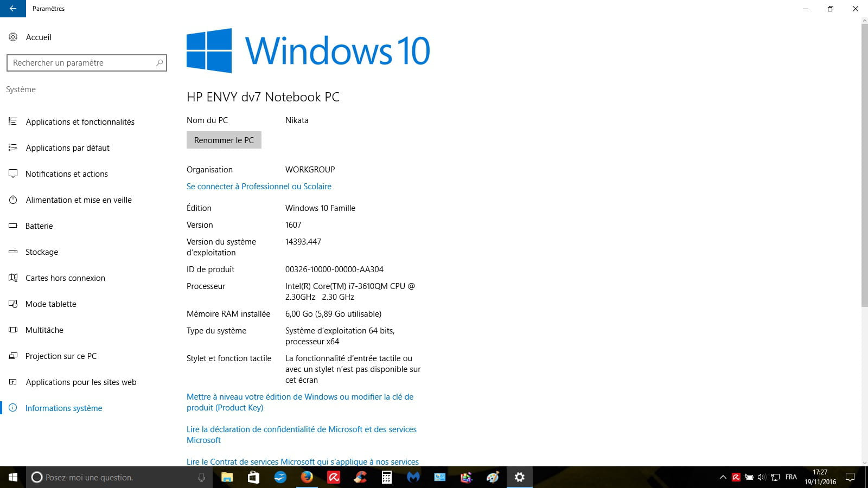
Task: Launch CCleaner from the taskbar
Action: 360,477
